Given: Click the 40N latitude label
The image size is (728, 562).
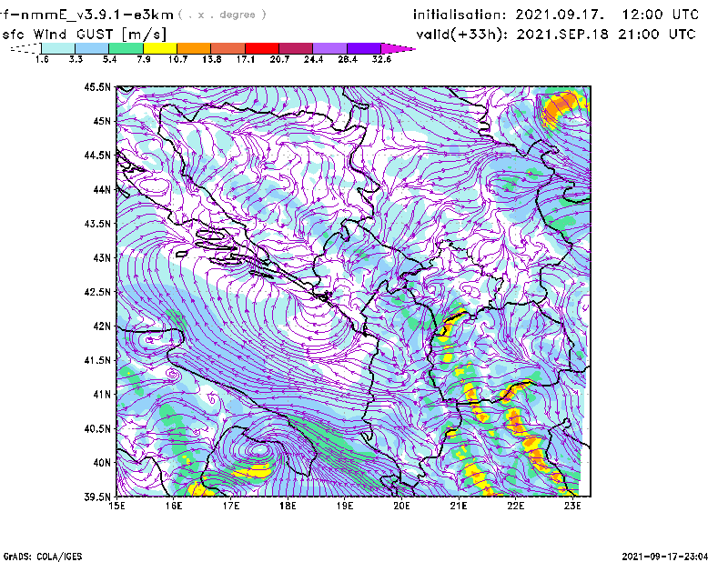Looking at the screenshot, I should [102, 463].
